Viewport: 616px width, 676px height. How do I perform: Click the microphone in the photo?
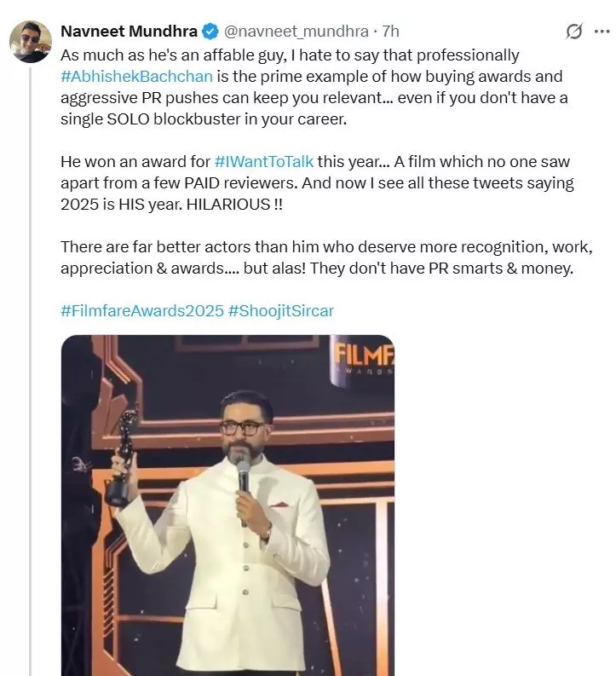(x=244, y=475)
